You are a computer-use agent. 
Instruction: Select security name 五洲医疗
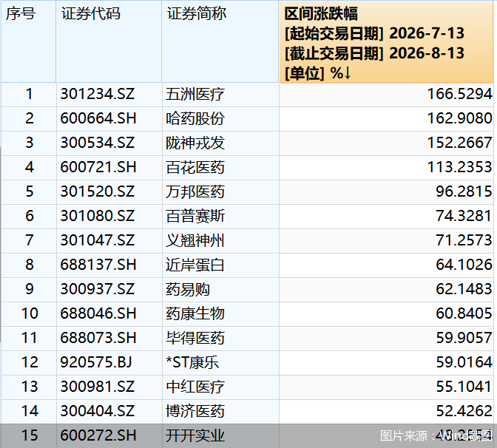coord(195,94)
